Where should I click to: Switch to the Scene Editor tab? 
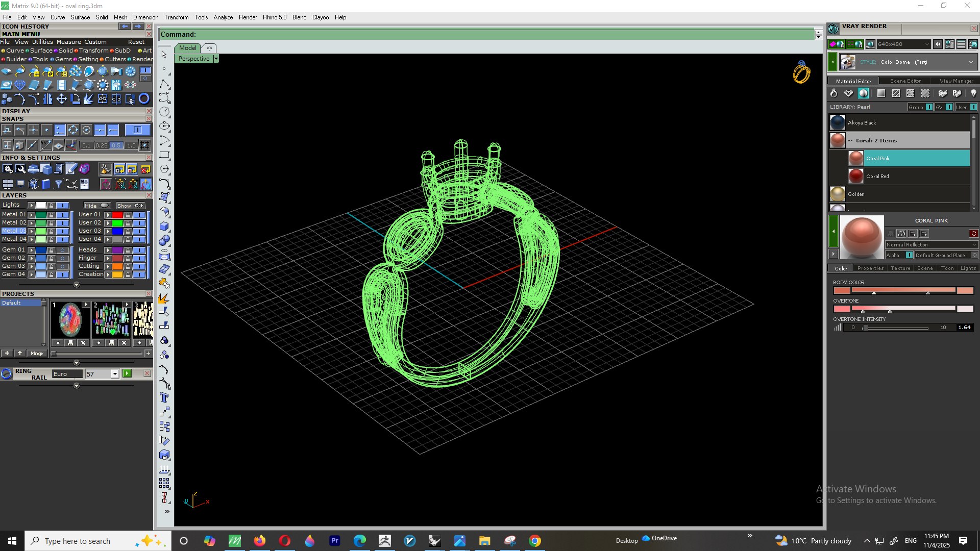(x=905, y=81)
